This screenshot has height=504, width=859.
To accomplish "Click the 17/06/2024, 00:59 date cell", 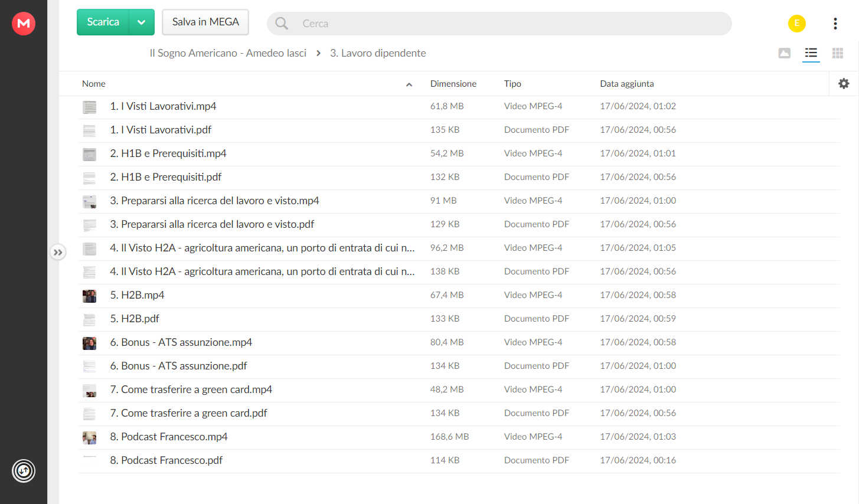I will [638, 319].
